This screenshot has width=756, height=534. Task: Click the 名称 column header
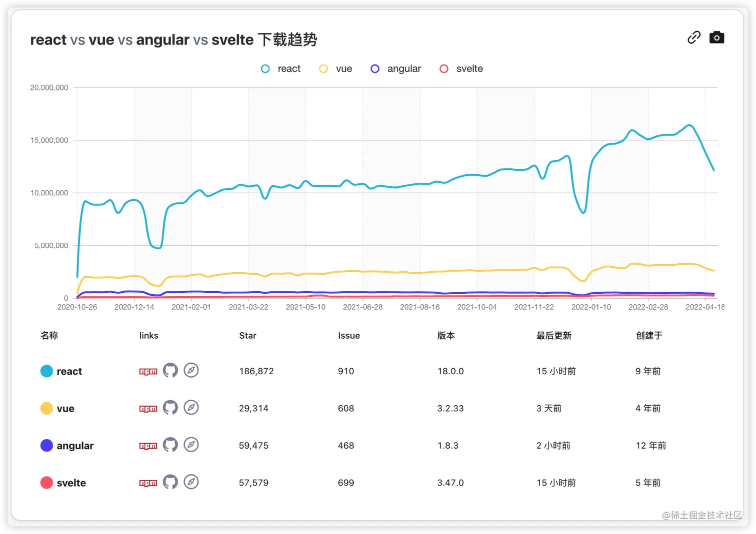pyautogui.click(x=49, y=336)
